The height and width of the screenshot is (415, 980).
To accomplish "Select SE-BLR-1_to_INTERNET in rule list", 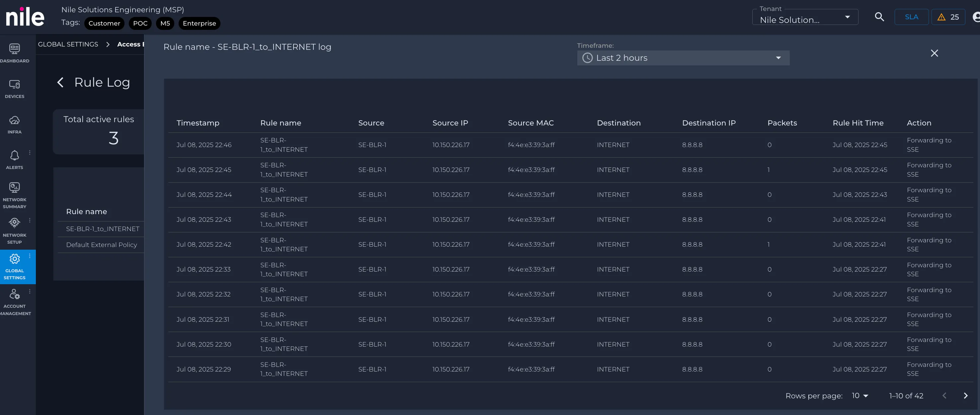I will click(x=103, y=229).
